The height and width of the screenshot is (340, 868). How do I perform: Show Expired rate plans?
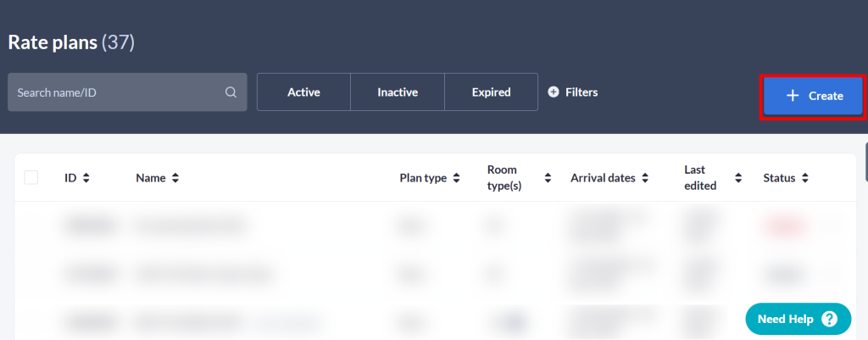coord(491,92)
